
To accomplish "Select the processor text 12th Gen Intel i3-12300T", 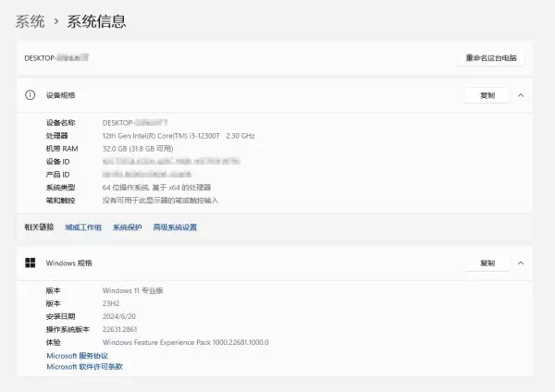I will 179,136.
